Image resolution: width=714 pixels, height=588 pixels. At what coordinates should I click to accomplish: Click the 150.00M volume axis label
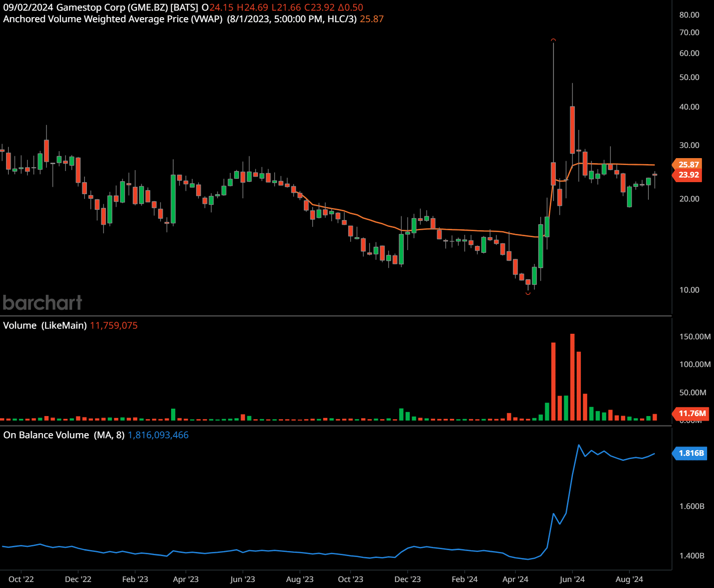(x=695, y=337)
